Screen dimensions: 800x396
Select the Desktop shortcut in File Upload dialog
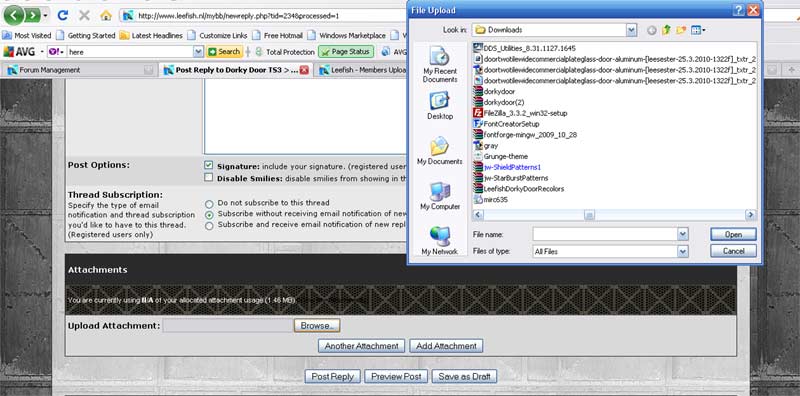pyautogui.click(x=440, y=106)
